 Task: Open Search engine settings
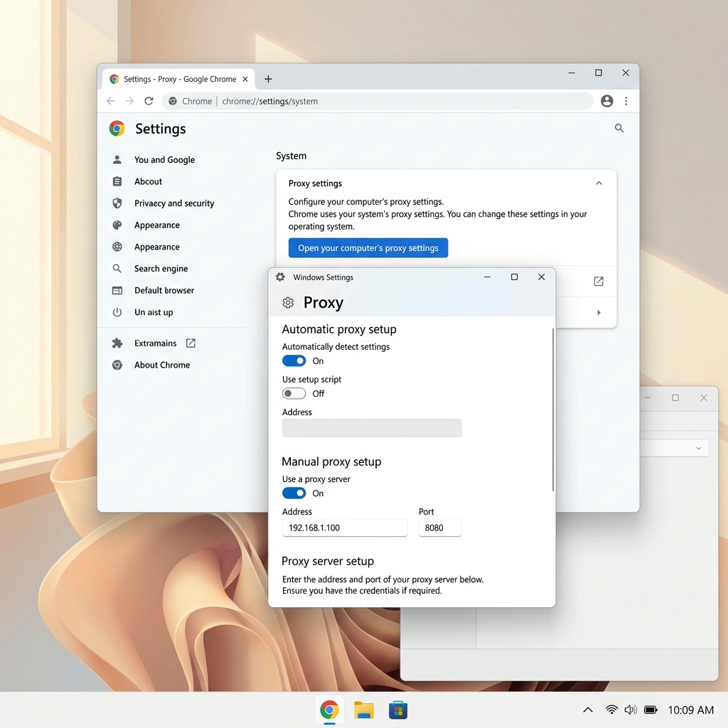tap(161, 269)
